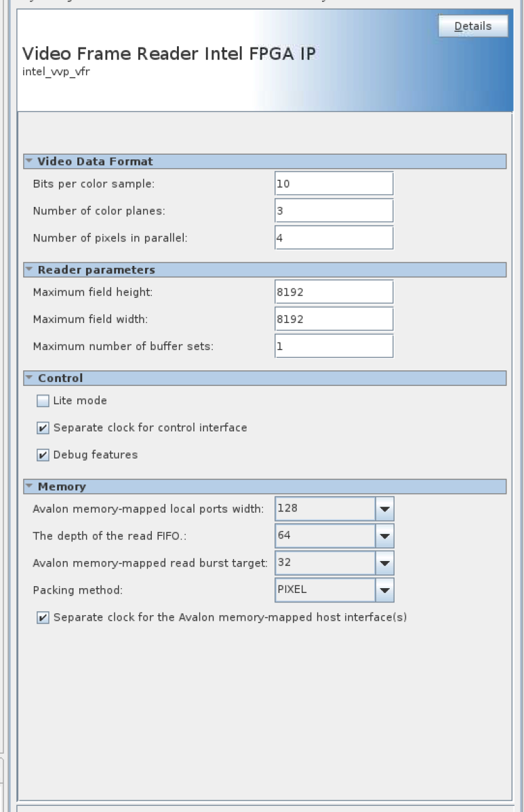This screenshot has height=812, width=524.
Task: Open the read FIFO depth dropdown
Action: pyautogui.click(x=384, y=536)
